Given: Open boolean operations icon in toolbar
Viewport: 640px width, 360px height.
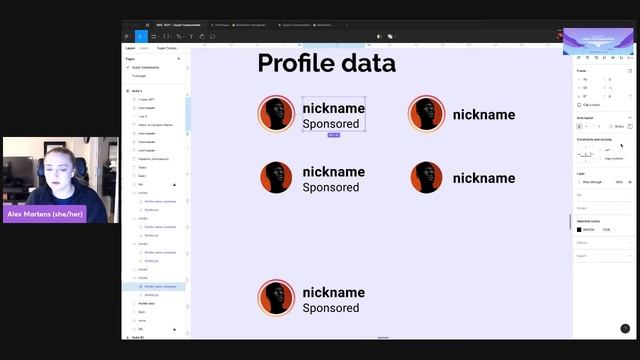Looking at the screenshot, I should coord(391,36).
